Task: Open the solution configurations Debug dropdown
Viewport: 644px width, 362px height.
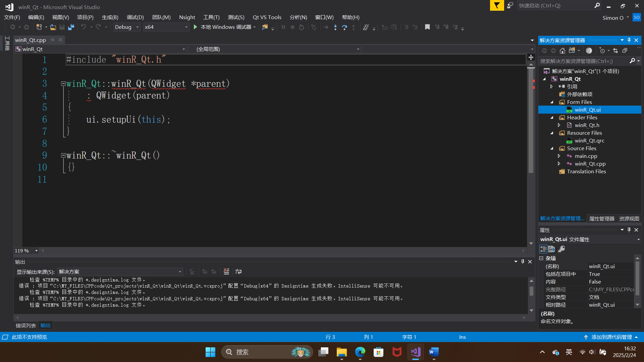Action: click(x=126, y=27)
